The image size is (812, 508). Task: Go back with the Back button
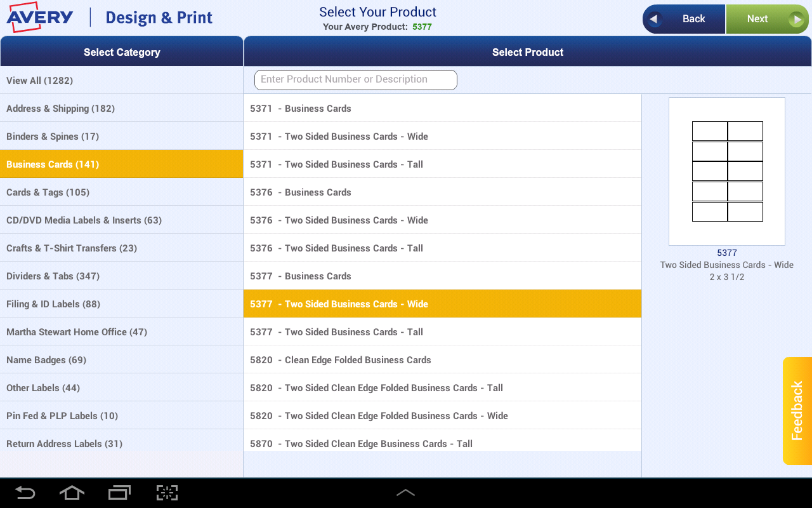[x=684, y=19]
